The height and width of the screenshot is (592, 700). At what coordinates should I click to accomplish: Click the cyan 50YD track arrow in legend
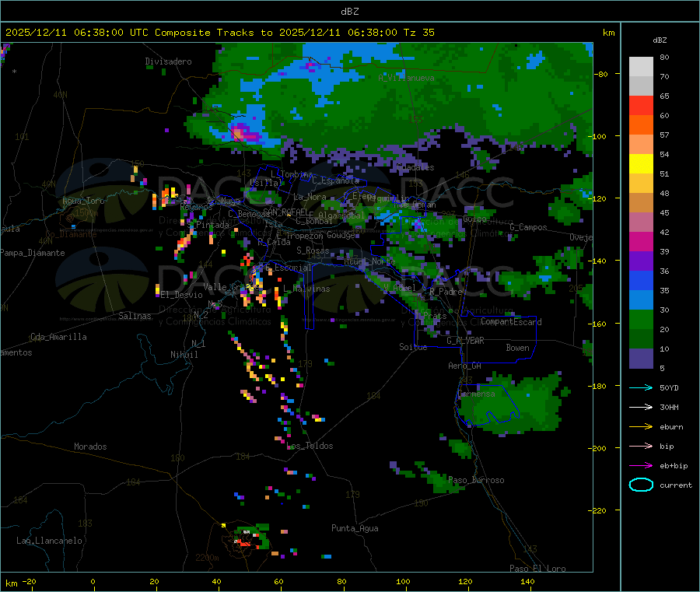pos(641,387)
